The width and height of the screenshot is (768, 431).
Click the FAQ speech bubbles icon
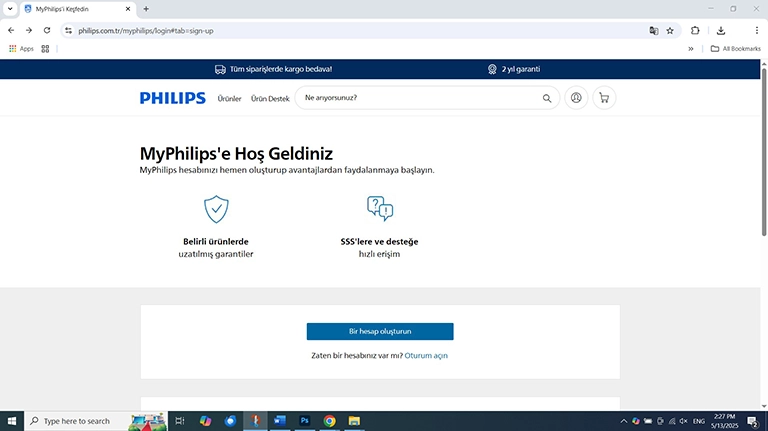click(380, 208)
